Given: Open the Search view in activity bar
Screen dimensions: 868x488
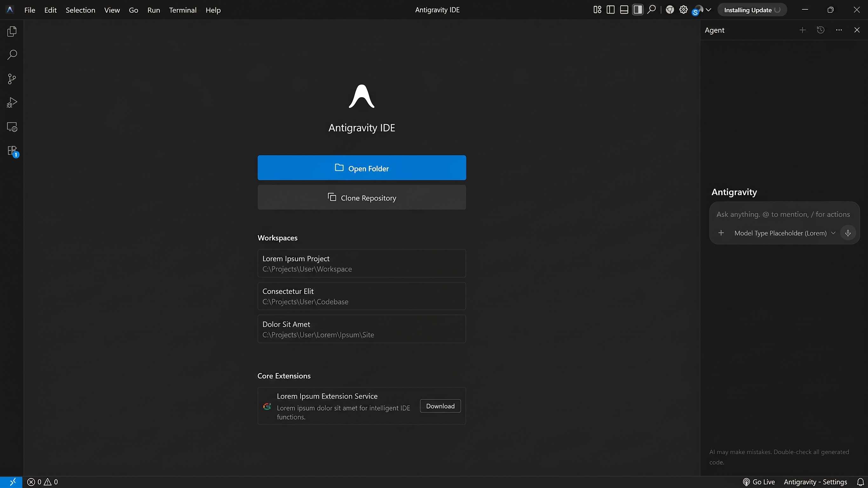Looking at the screenshot, I should (12, 55).
